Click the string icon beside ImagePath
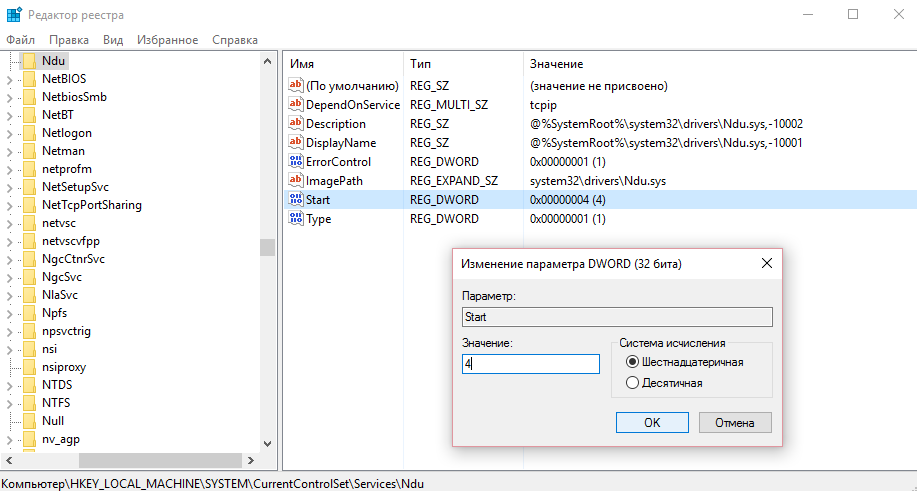917x491 pixels. (x=295, y=181)
